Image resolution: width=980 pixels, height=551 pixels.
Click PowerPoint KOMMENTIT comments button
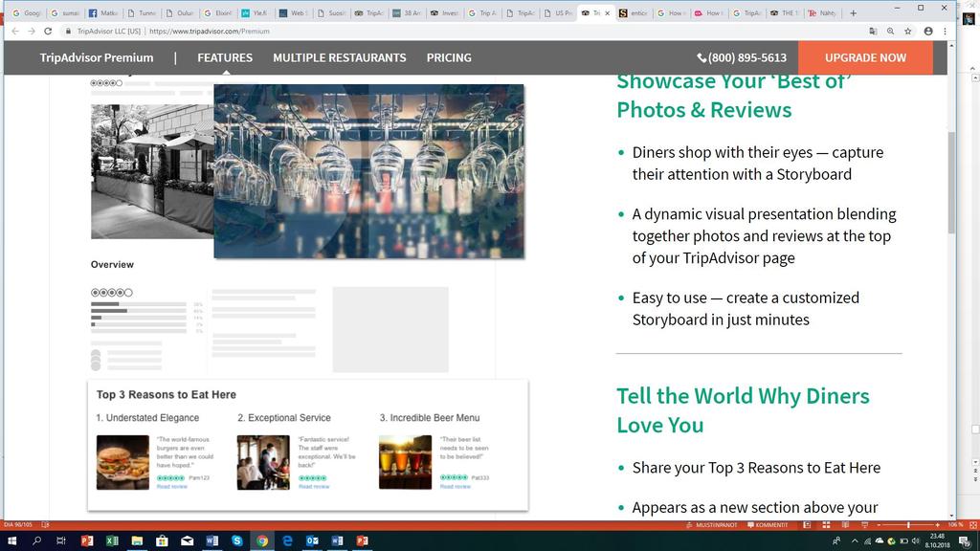[x=768, y=525]
